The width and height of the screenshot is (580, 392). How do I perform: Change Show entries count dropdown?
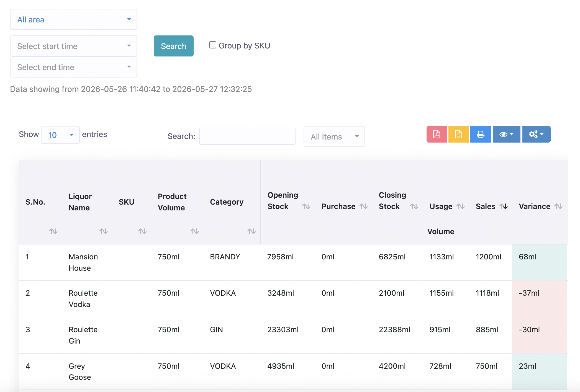tap(60, 135)
